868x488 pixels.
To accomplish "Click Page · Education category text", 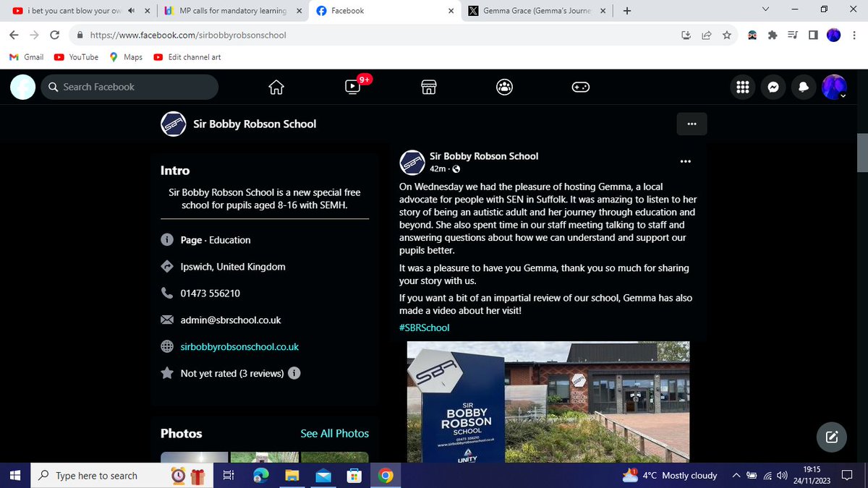I will (216, 239).
